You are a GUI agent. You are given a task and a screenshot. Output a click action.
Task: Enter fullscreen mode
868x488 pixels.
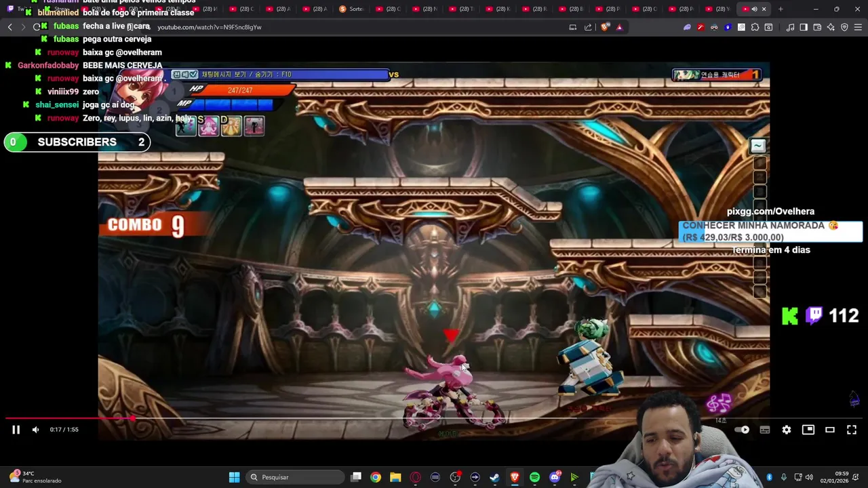[x=852, y=430]
